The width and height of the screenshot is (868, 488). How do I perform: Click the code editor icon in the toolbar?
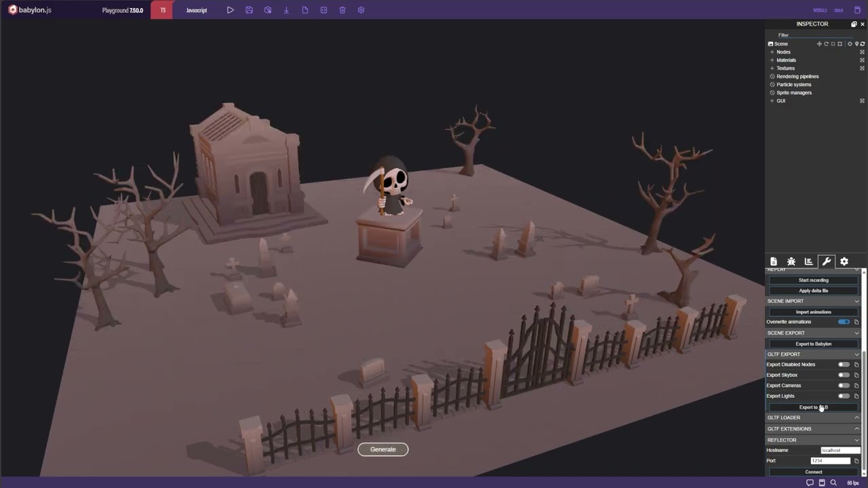coord(323,10)
